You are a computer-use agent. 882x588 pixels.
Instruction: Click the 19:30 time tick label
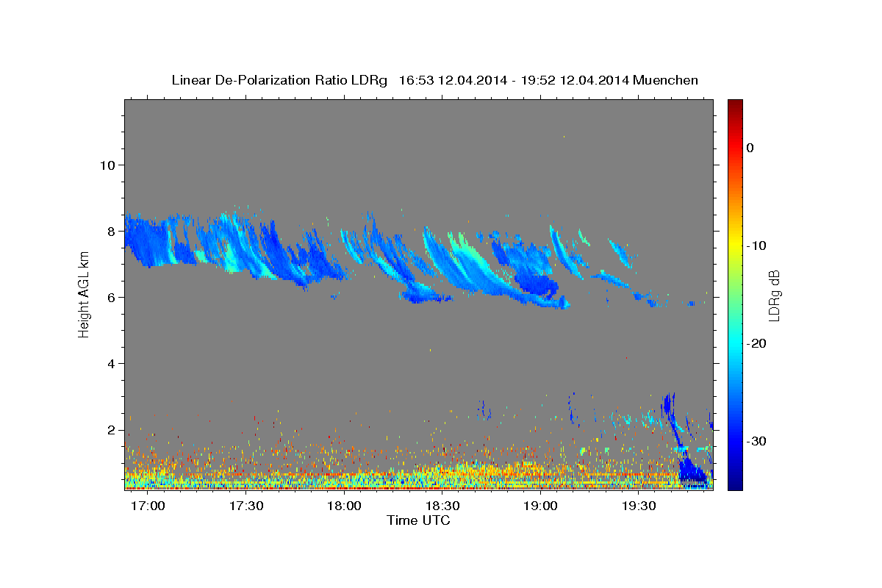coord(639,506)
